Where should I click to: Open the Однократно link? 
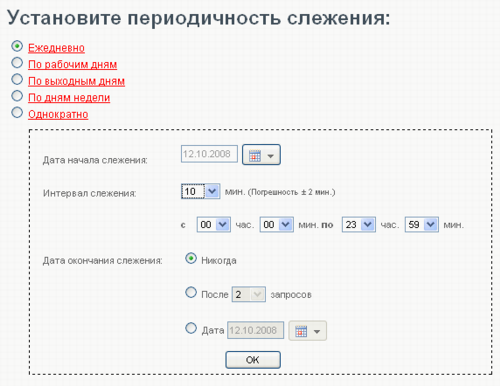[x=58, y=114]
